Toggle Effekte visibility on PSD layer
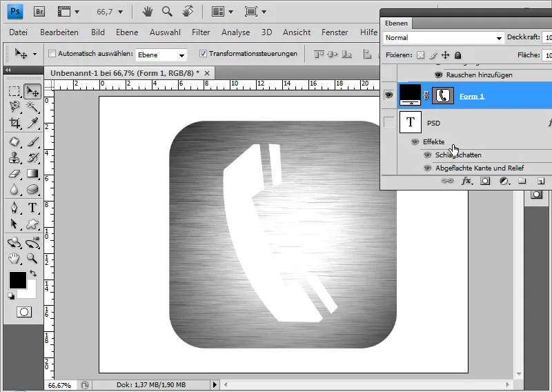This screenshot has height=392, width=552. click(x=415, y=142)
